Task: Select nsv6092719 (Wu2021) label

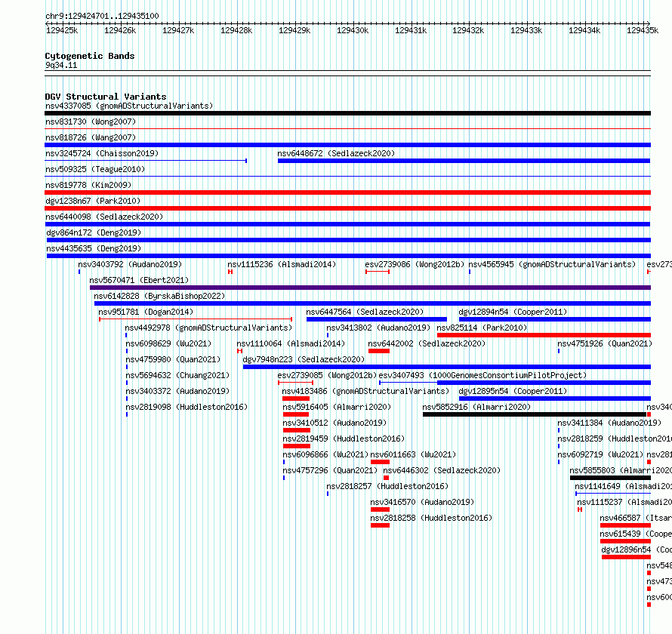Action: click(600, 454)
